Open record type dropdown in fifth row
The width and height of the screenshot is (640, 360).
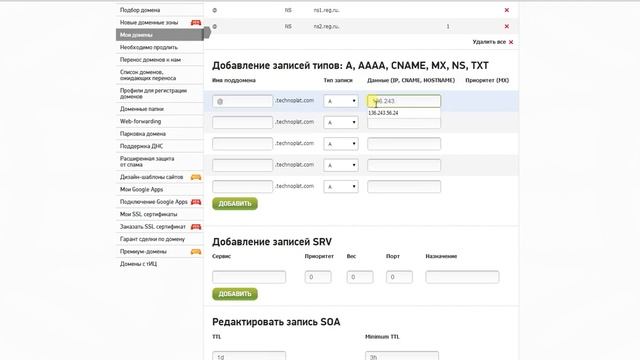[x=341, y=187]
